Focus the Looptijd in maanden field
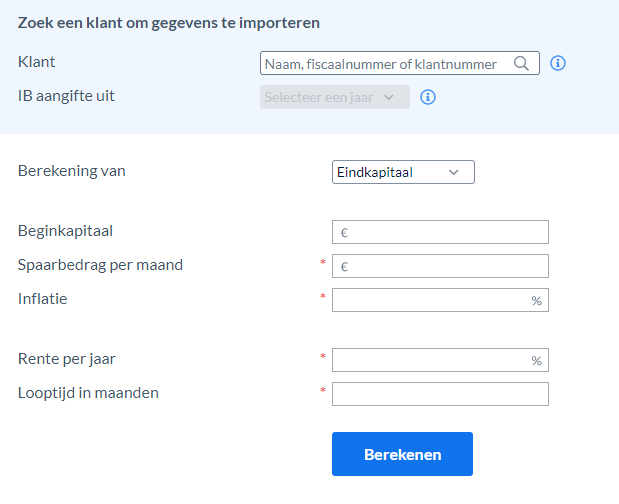The image size is (619, 504). pyautogui.click(x=440, y=394)
